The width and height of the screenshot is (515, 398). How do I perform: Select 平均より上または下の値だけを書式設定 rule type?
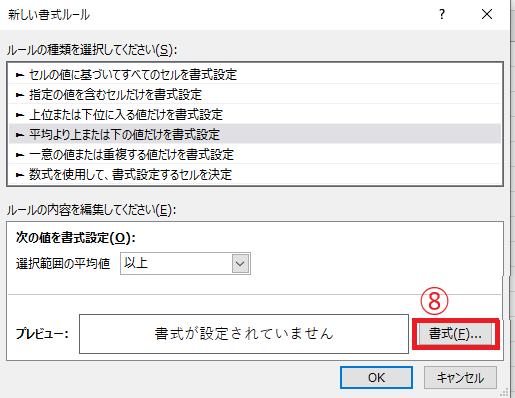click(x=255, y=134)
